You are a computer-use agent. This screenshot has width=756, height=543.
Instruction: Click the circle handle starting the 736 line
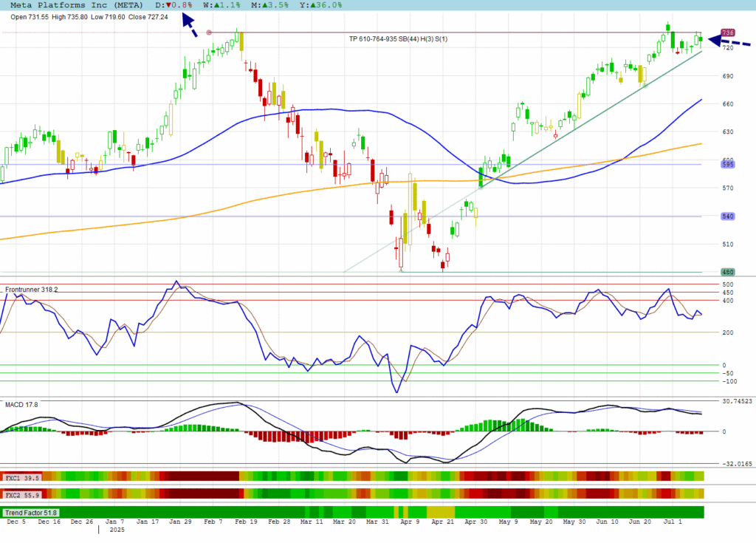point(209,33)
